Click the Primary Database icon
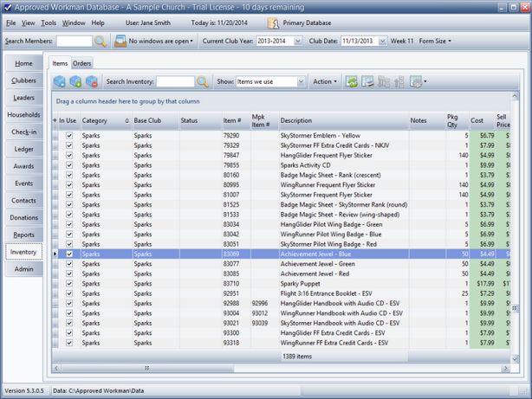 (273, 23)
